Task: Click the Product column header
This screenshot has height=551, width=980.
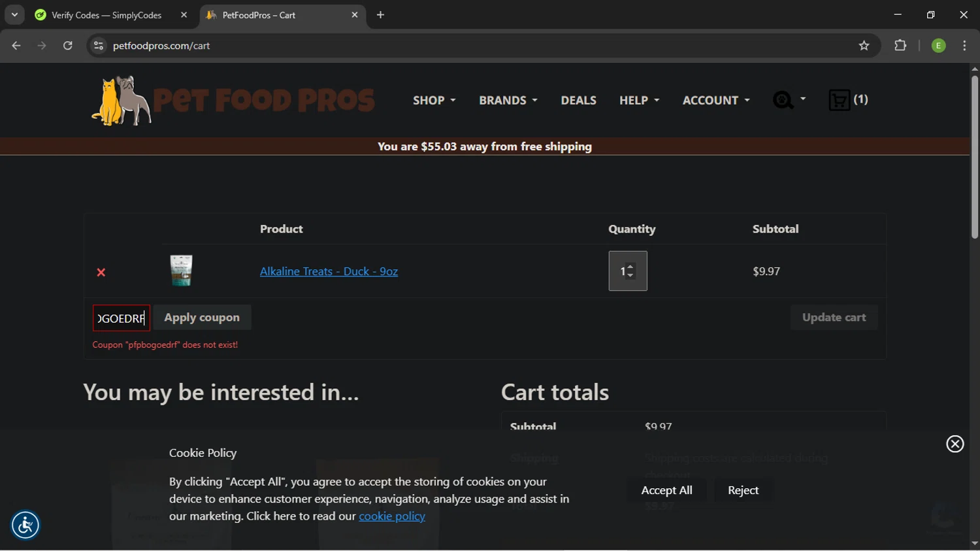Action: pyautogui.click(x=281, y=229)
